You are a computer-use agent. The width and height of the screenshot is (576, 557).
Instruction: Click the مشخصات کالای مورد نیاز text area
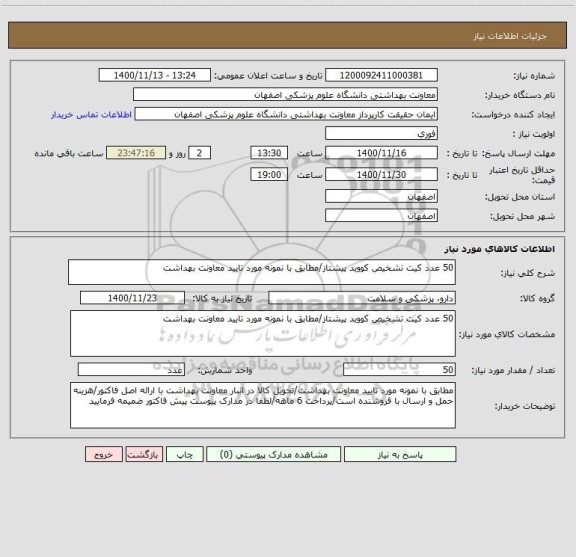[x=263, y=334]
